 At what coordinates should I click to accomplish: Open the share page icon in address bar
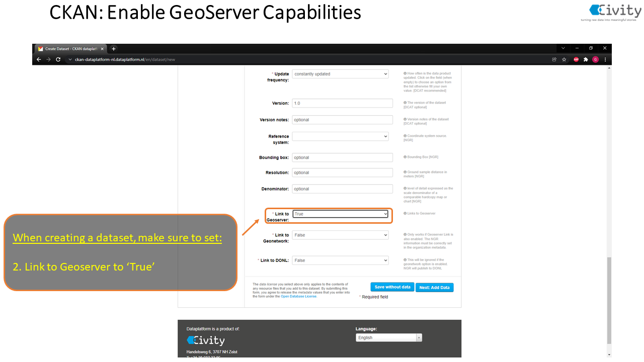tap(554, 59)
